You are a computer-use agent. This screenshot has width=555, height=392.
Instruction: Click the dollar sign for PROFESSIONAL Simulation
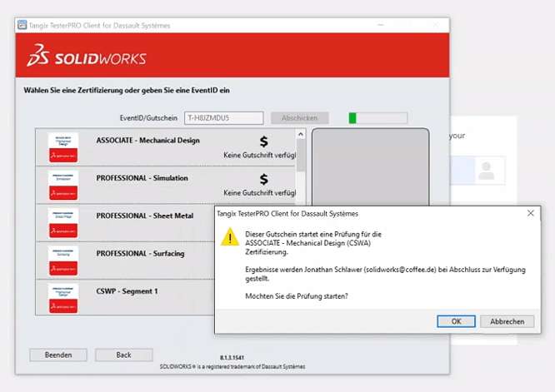(263, 180)
